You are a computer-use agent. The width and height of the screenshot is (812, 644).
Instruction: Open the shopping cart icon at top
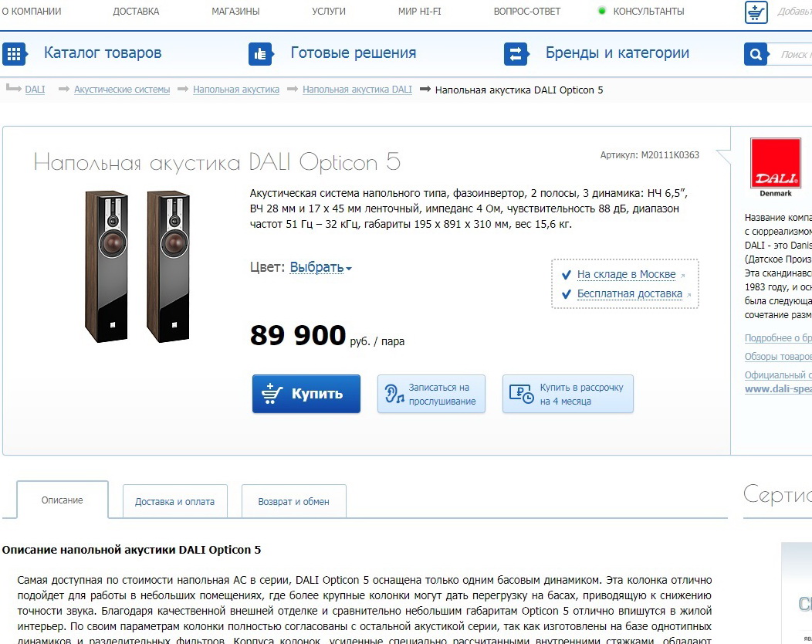[x=756, y=12]
